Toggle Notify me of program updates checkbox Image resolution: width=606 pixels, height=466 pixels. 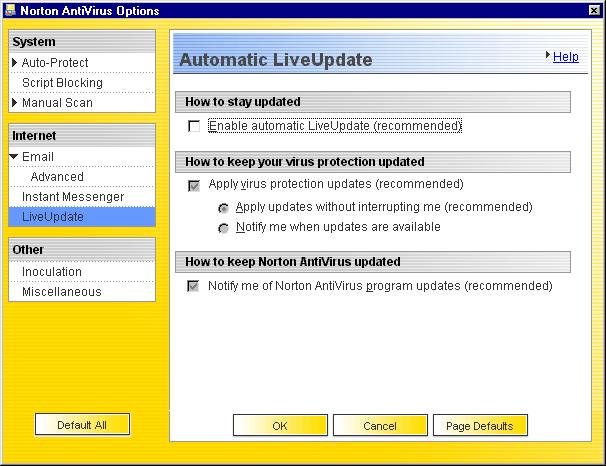(x=194, y=286)
